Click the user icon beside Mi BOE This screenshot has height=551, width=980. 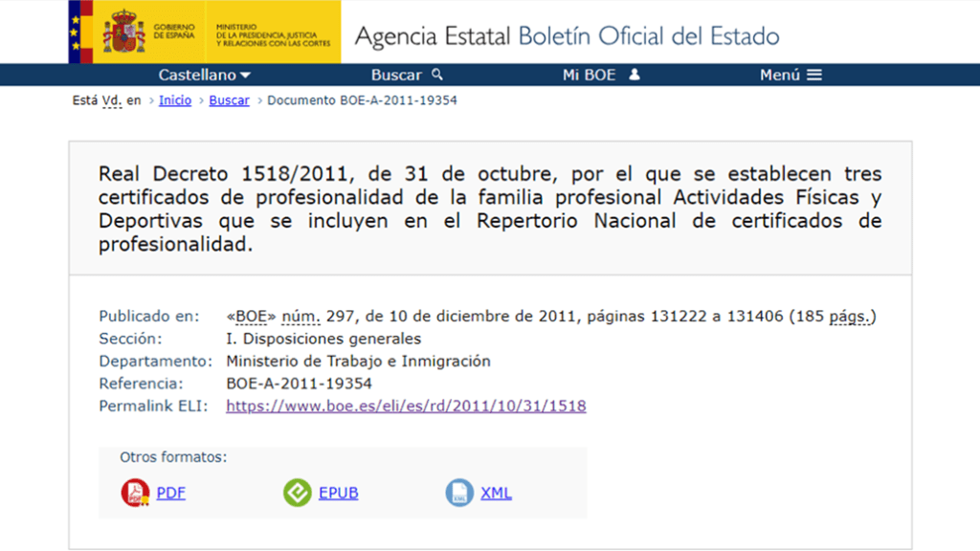coord(635,75)
